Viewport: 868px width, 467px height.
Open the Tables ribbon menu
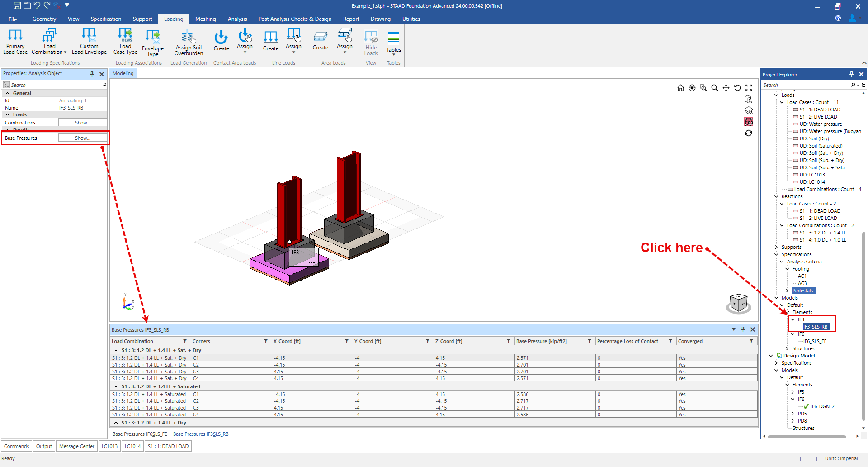[394, 43]
